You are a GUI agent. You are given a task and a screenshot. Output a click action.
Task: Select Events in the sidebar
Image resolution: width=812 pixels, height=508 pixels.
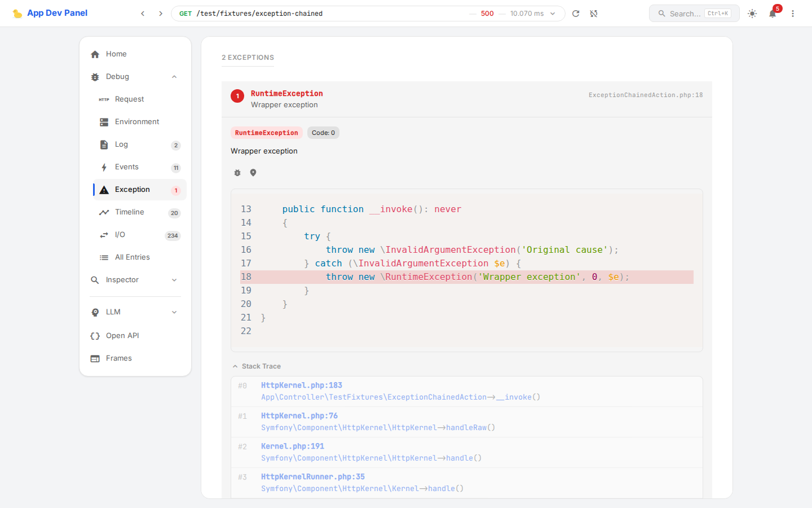[x=127, y=167]
